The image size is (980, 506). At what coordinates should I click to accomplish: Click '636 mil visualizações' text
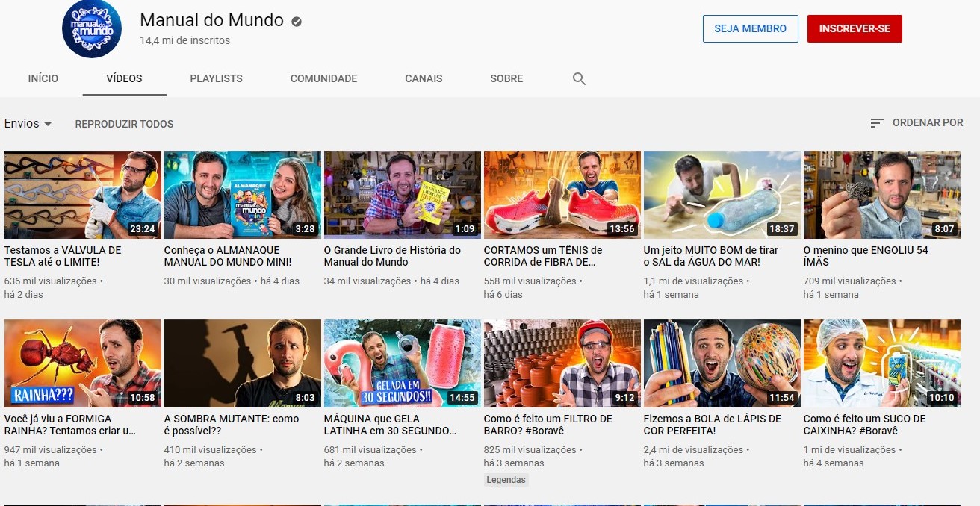pyautogui.click(x=51, y=281)
